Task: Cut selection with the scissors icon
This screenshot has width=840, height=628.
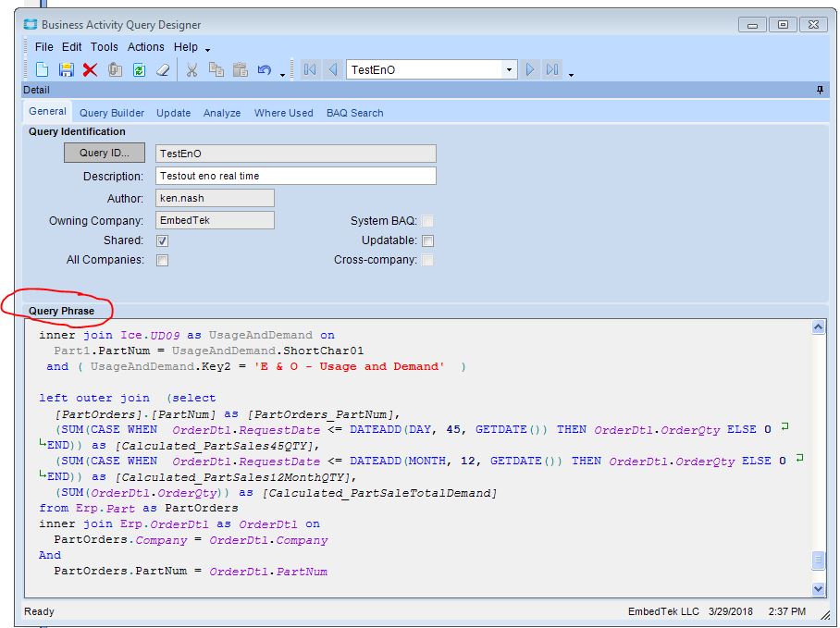Action: (x=191, y=69)
